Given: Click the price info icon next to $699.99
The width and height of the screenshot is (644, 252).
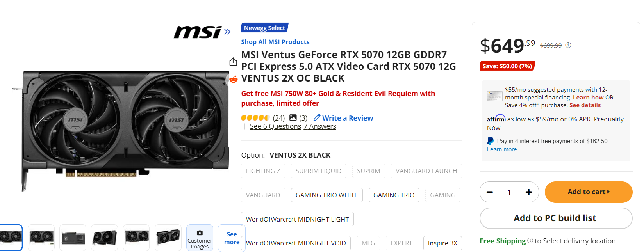Looking at the screenshot, I should pos(568,45).
